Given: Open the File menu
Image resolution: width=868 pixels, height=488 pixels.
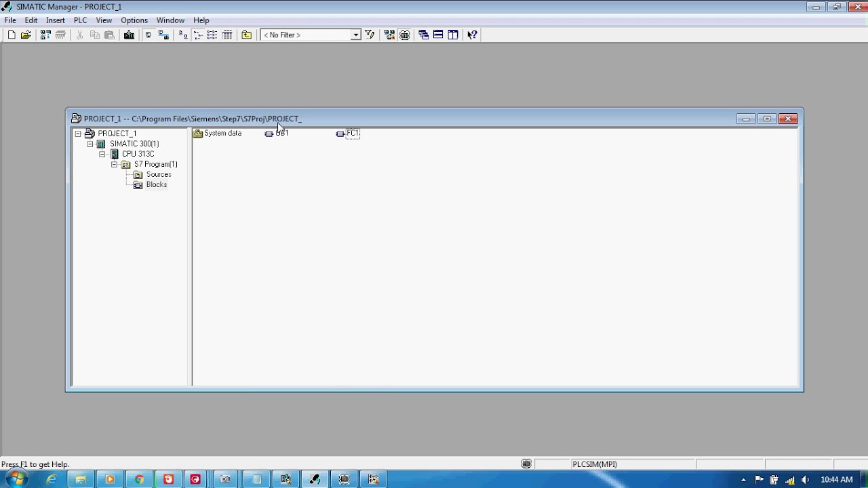Looking at the screenshot, I should [x=10, y=20].
